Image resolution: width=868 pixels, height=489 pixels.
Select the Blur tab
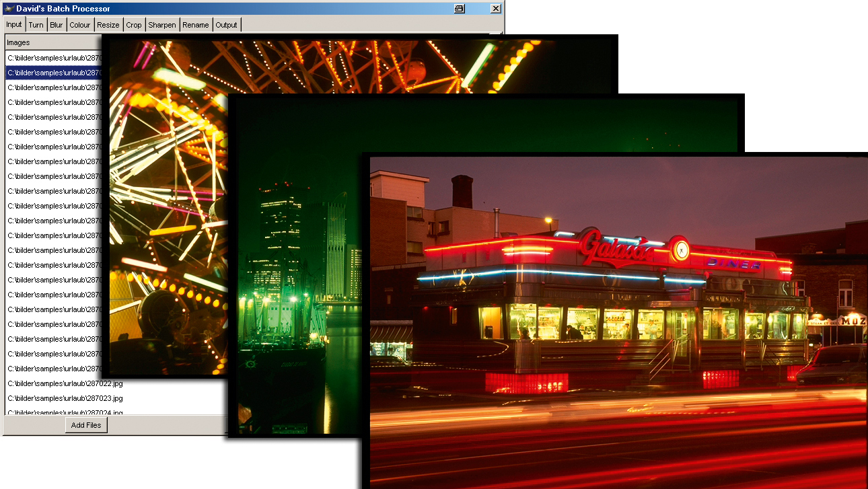pyautogui.click(x=57, y=25)
